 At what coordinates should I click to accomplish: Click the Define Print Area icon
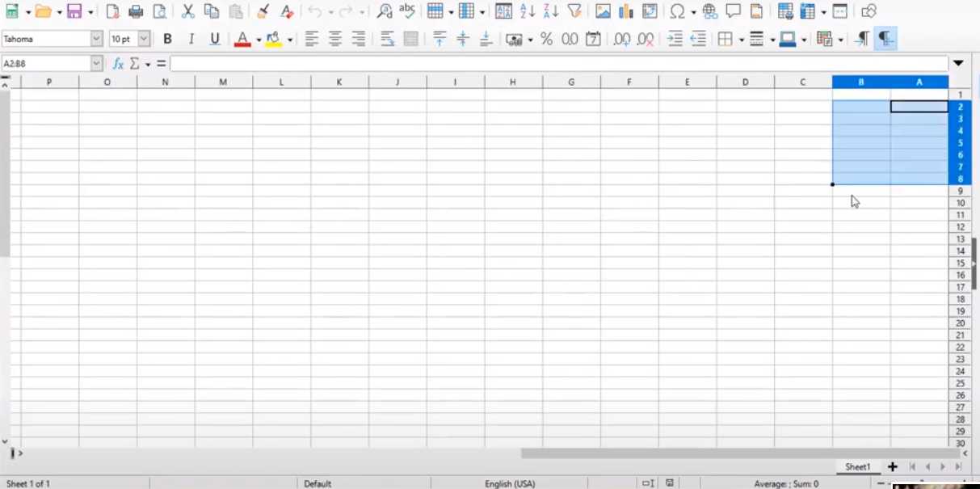(x=785, y=11)
